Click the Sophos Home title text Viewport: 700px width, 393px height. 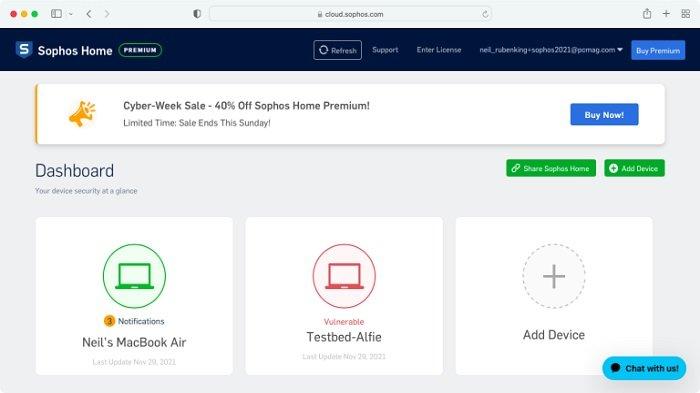pyautogui.click(x=75, y=50)
